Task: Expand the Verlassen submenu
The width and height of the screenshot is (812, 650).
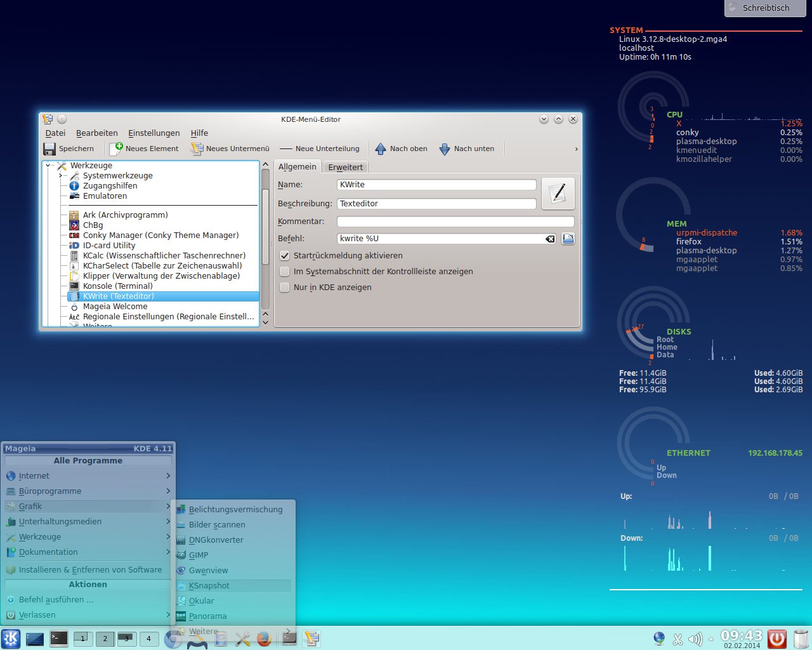Action: (88, 615)
